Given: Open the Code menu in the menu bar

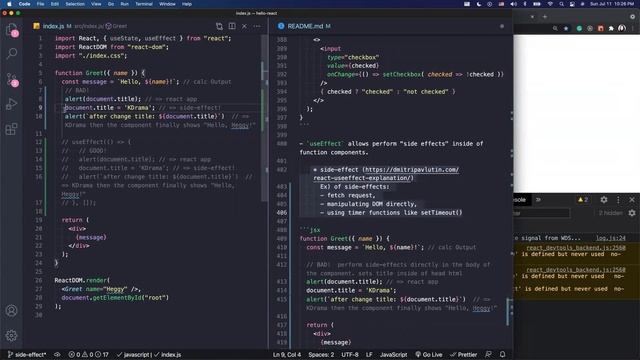Looking at the screenshot, I should coord(24,4).
